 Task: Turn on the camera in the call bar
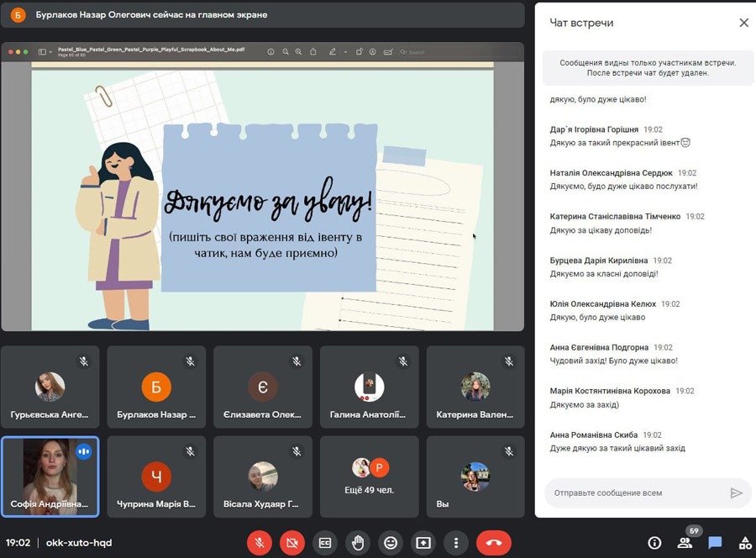[292, 543]
